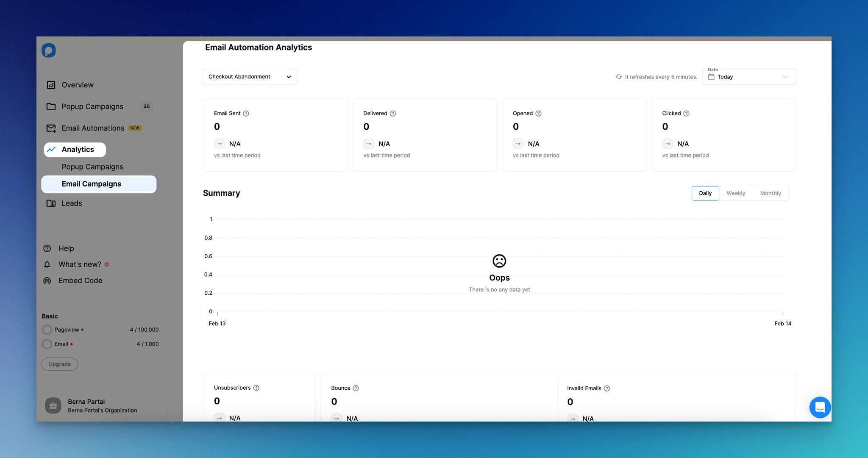Click the Leads folder icon
This screenshot has width=868, height=458.
tap(51, 203)
